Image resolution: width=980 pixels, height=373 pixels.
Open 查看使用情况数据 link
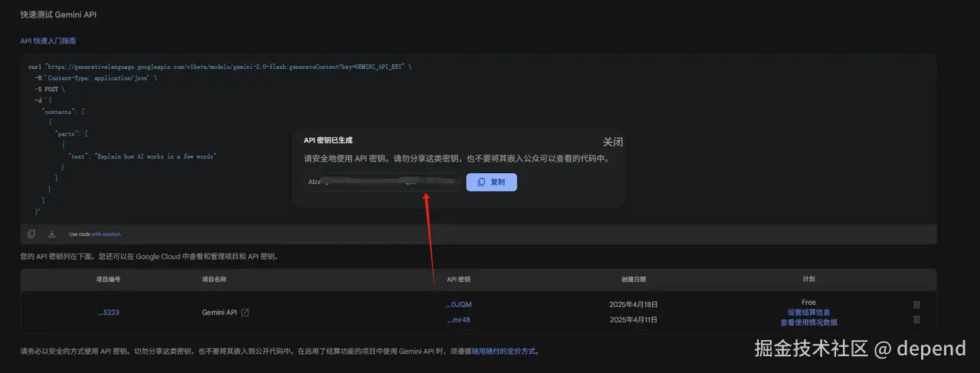point(808,322)
